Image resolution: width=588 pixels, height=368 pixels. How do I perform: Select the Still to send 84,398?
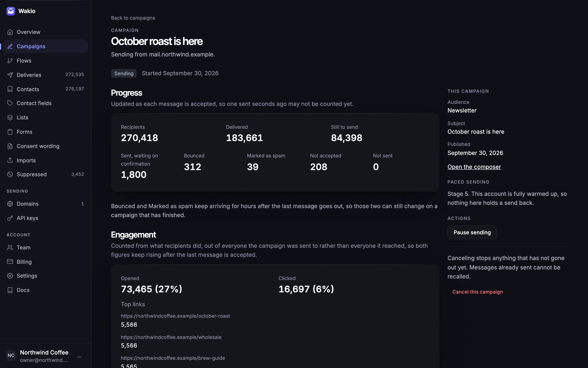347,138
